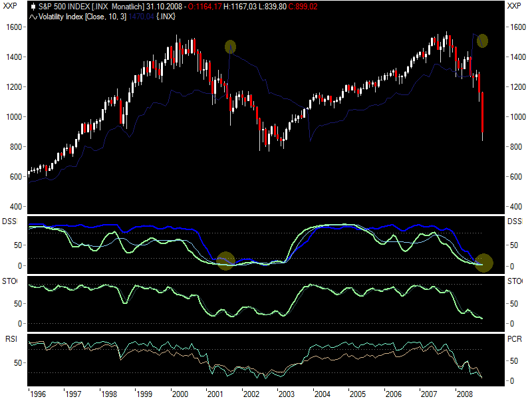Screen dimensions: 532x399
Task: Click the 400 label on right price axis
Action: (x=516, y=206)
